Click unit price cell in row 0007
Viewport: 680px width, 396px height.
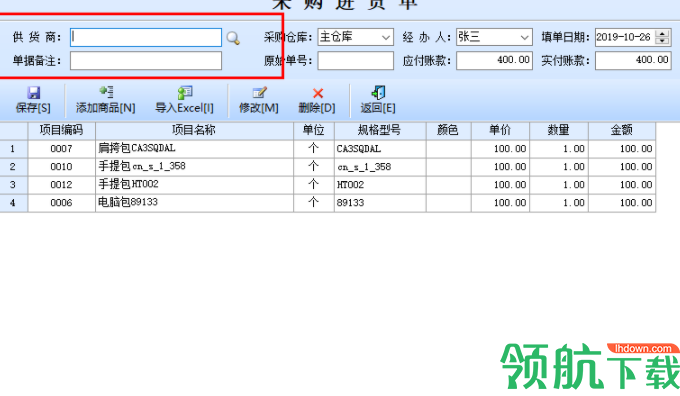coord(500,149)
